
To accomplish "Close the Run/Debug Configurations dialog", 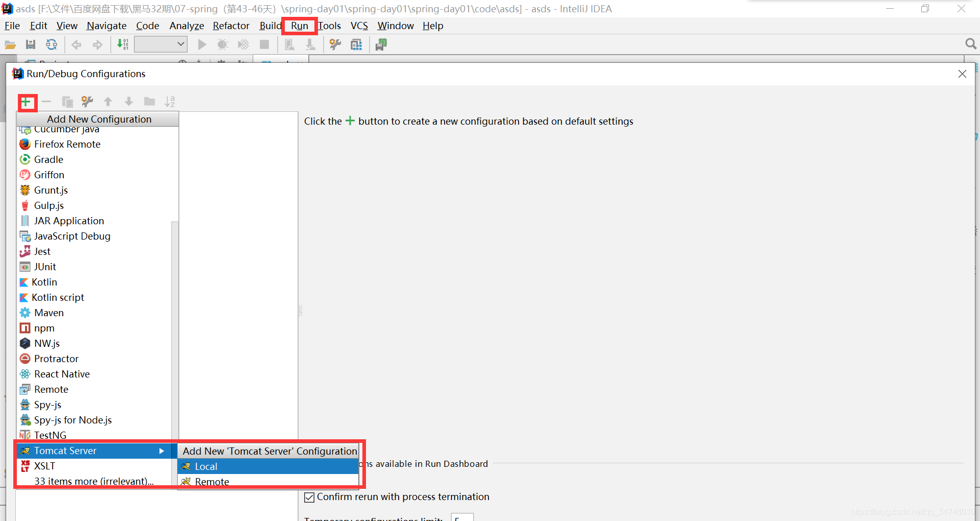I will pyautogui.click(x=962, y=74).
